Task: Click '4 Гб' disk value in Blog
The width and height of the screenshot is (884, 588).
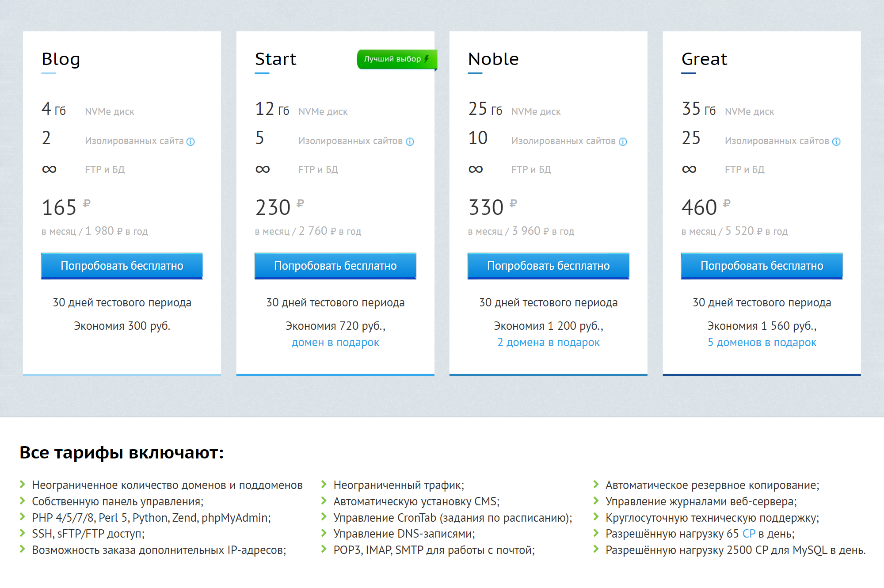Action: pyautogui.click(x=53, y=109)
